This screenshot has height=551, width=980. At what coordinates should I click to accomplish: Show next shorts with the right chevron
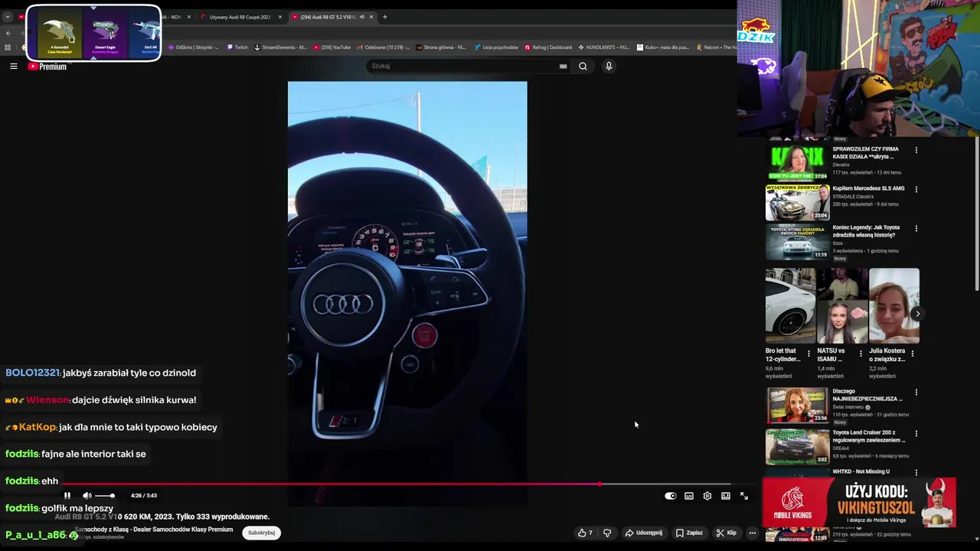(x=917, y=314)
